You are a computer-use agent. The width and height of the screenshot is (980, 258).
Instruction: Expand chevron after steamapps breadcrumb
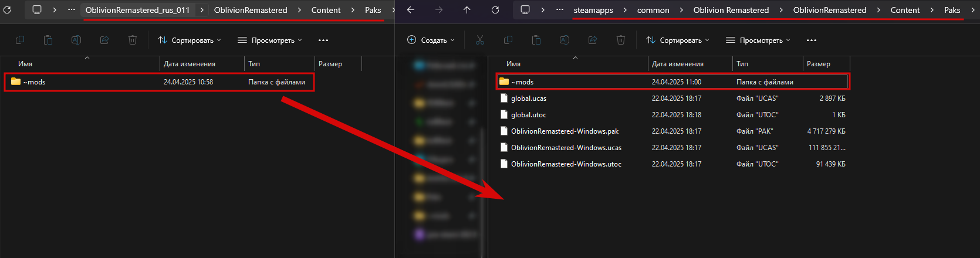point(625,10)
